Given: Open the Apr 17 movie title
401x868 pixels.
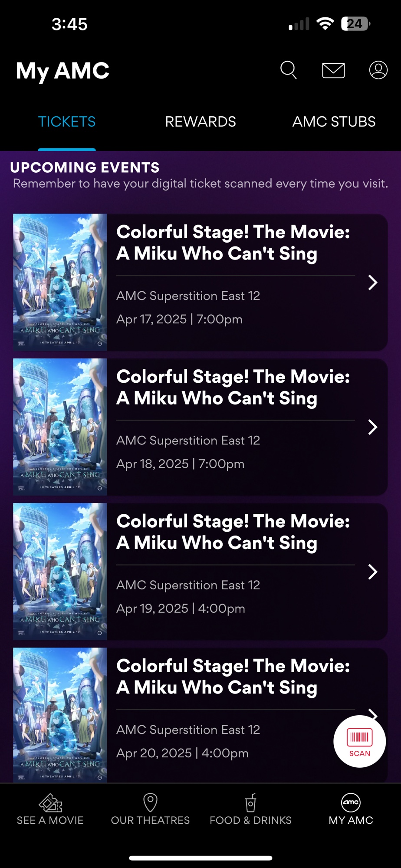Looking at the screenshot, I should 233,243.
